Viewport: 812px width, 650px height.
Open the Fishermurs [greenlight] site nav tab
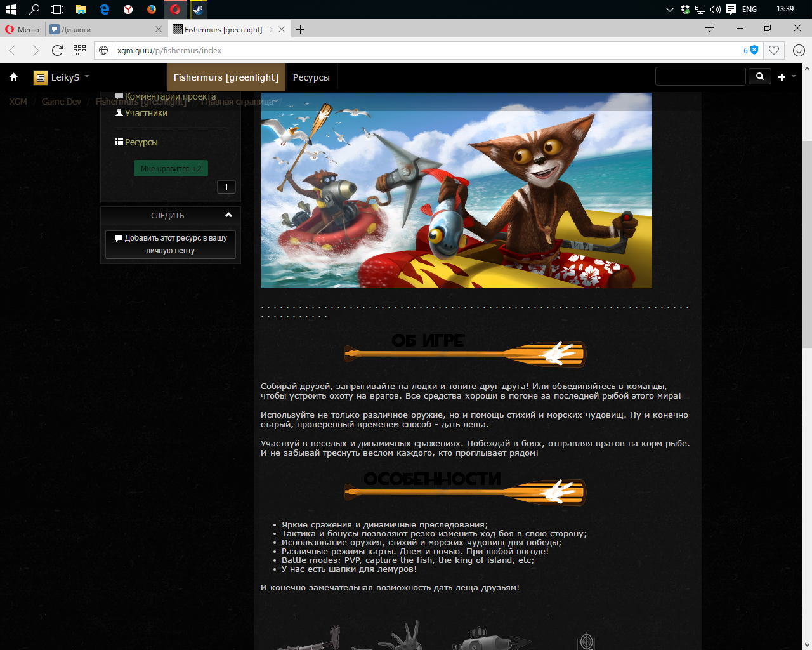(226, 77)
